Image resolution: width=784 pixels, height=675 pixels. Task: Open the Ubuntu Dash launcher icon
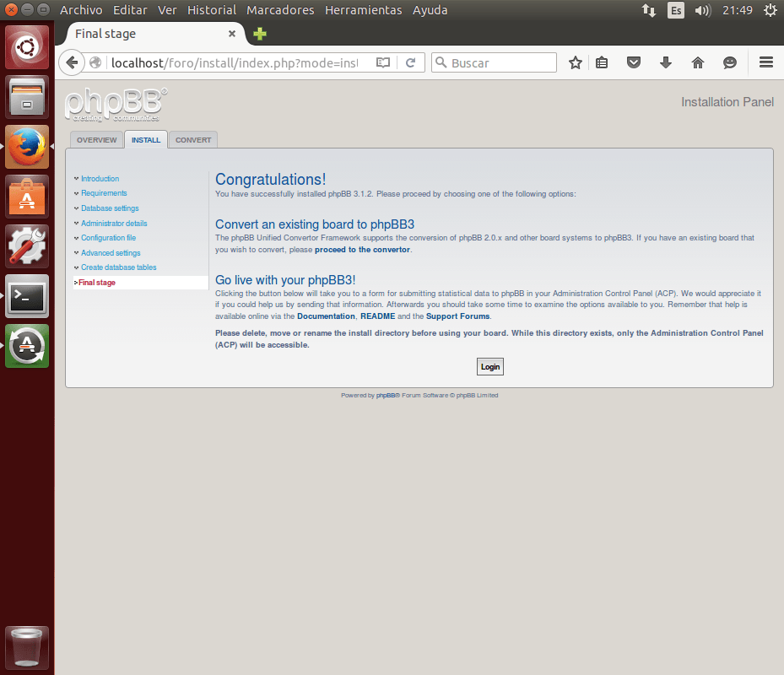pyautogui.click(x=27, y=47)
